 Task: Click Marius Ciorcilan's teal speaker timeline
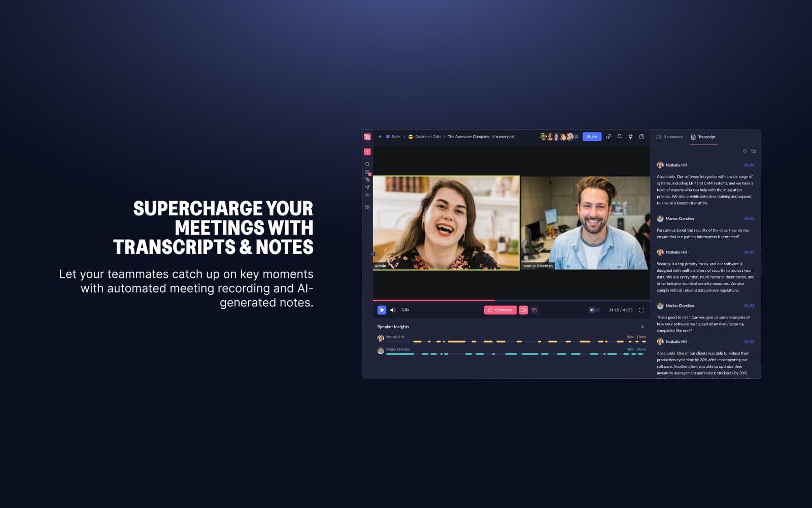[x=516, y=354]
